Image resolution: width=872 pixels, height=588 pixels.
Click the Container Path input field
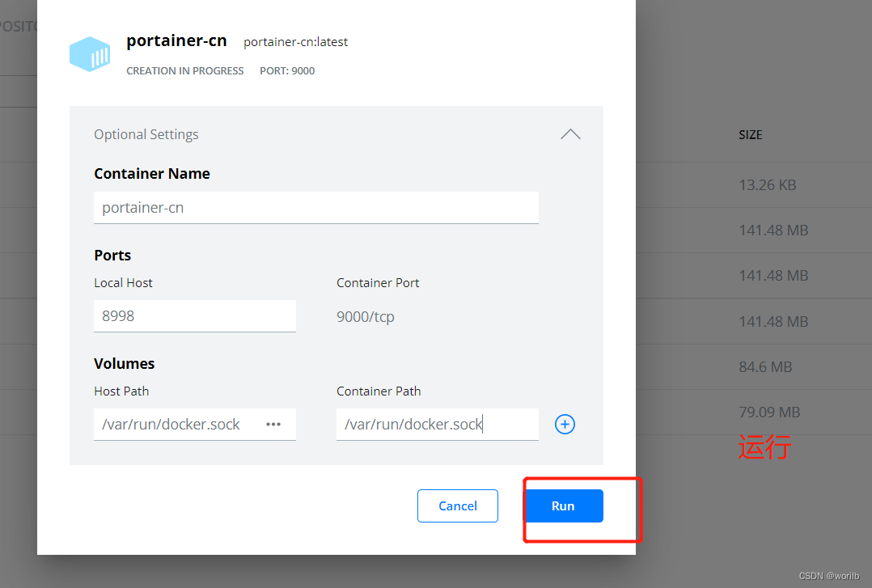coord(437,425)
